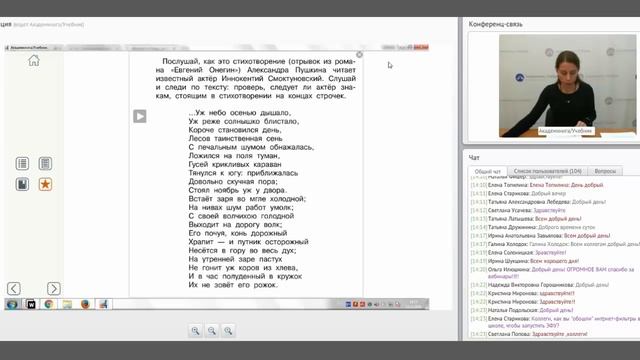This screenshot has width=640, height=360.
Task: Select Татьяна Александровна Лебедева's message
Action: (538, 202)
